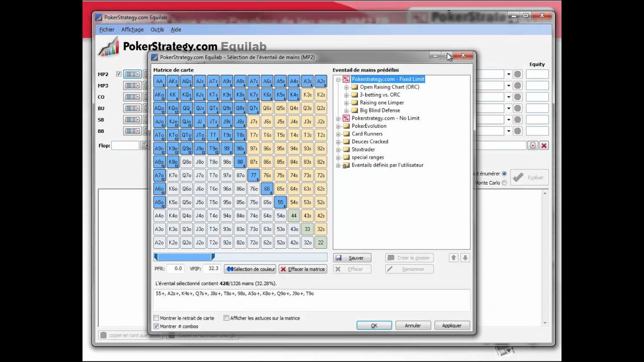Click the round gray button in CO row
Image resolution: width=644 pixels, height=362 pixels.
click(517, 97)
